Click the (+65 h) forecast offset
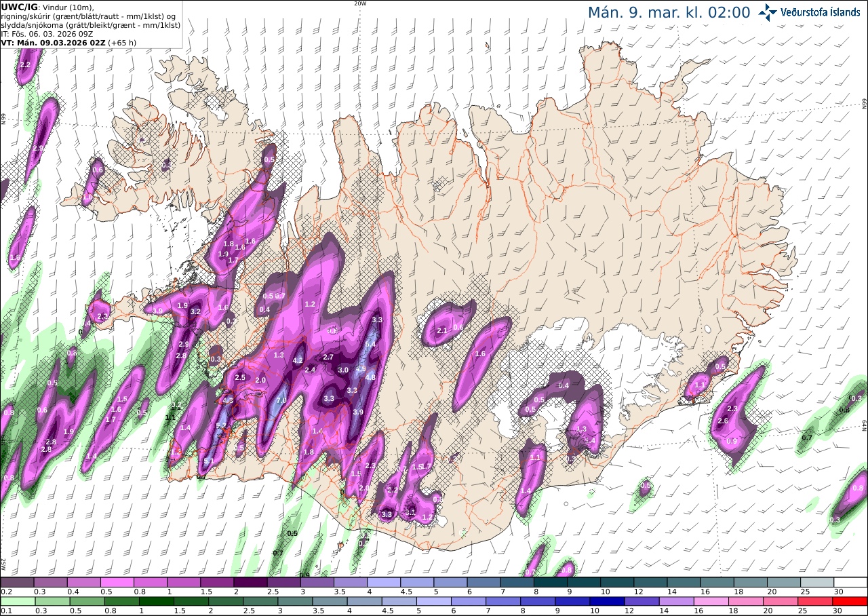This screenshot has width=868, height=616. (x=122, y=42)
